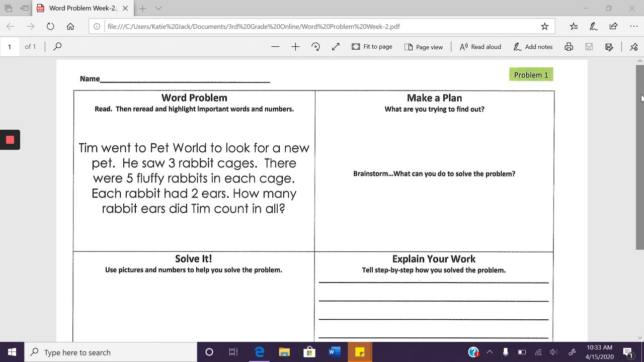Open Cortana circle on taskbar
Image resolution: width=644 pixels, height=362 pixels.
pos(209,352)
